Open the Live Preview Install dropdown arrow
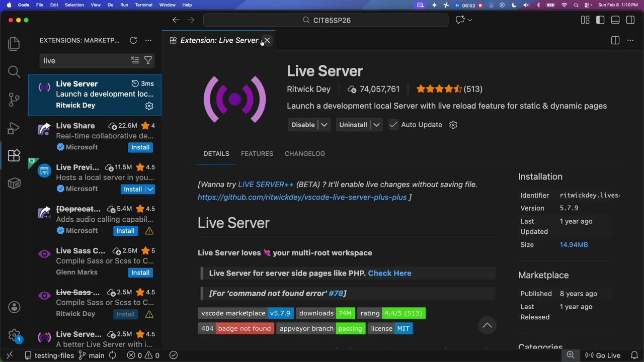Screen dimensions: 644x362 pos(150,189)
